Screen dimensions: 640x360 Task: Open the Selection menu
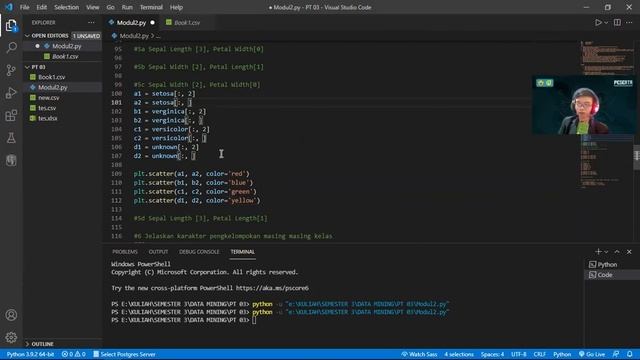coord(67,7)
